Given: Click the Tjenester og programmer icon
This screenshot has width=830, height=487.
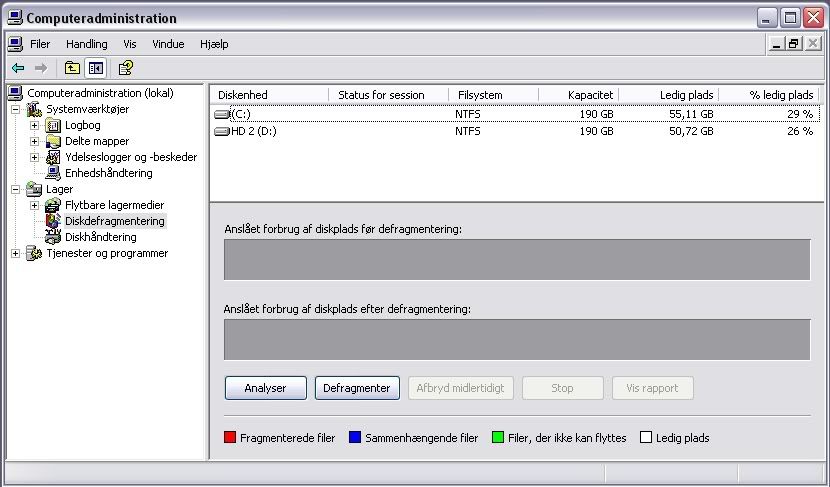Looking at the screenshot, I should pos(34,253).
